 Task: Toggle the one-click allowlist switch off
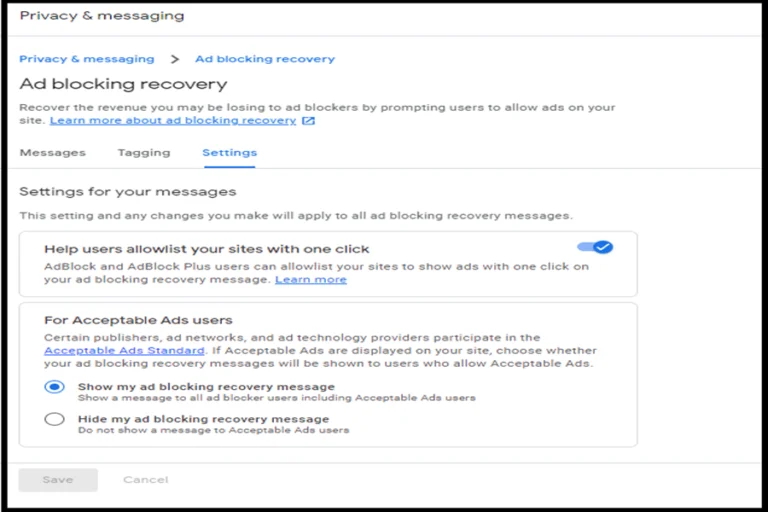[595, 247]
